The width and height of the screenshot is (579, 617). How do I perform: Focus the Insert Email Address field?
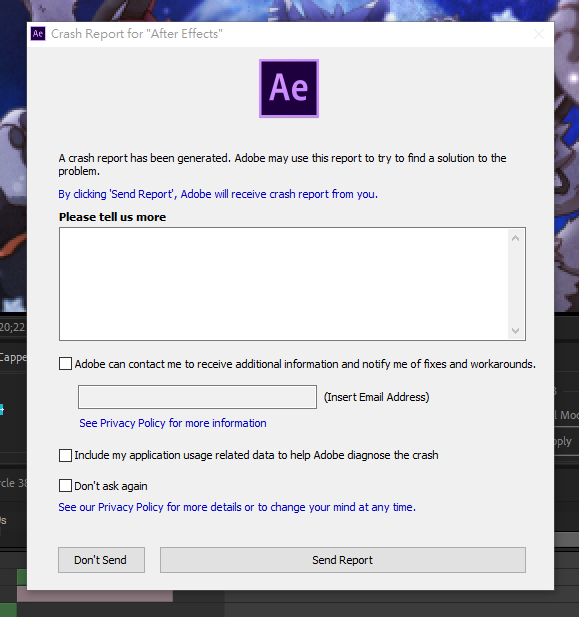coord(197,397)
